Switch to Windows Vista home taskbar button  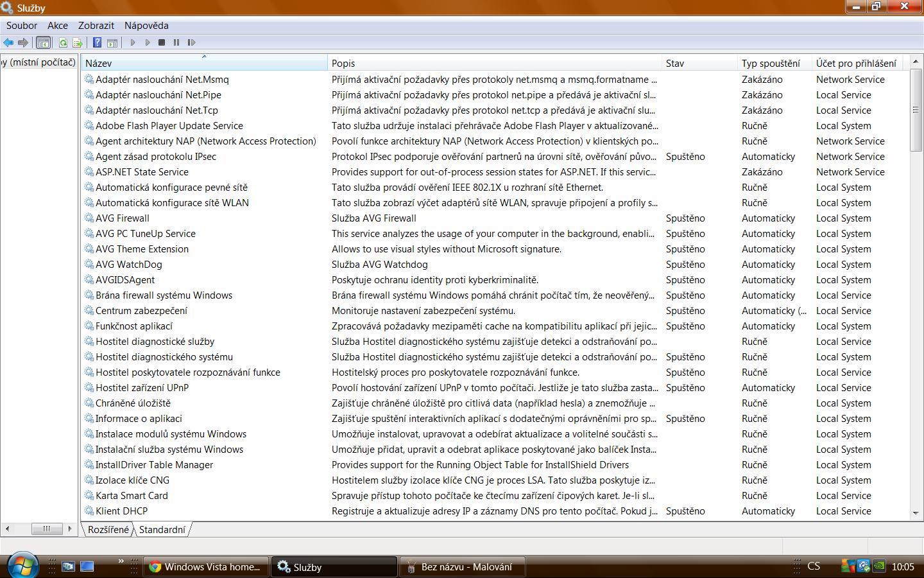pos(205,566)
